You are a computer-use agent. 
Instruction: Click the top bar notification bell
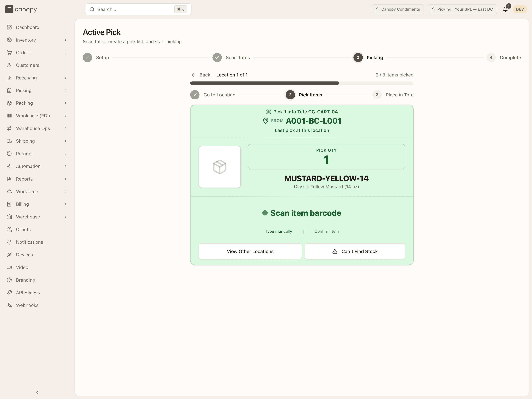click(505, 9)
